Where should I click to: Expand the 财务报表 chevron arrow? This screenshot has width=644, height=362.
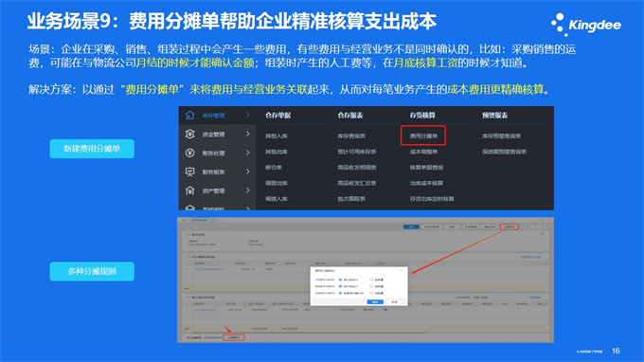pyautogui.click(x=248, y=172)
